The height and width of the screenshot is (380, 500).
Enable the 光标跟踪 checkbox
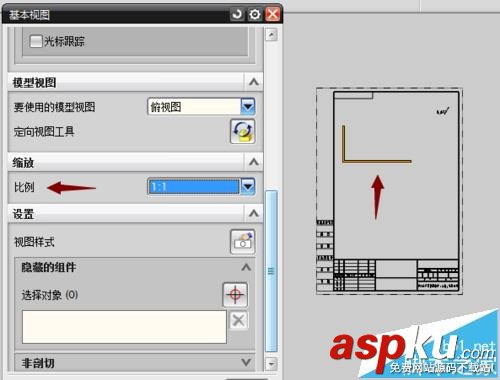(x=36, y=42)
